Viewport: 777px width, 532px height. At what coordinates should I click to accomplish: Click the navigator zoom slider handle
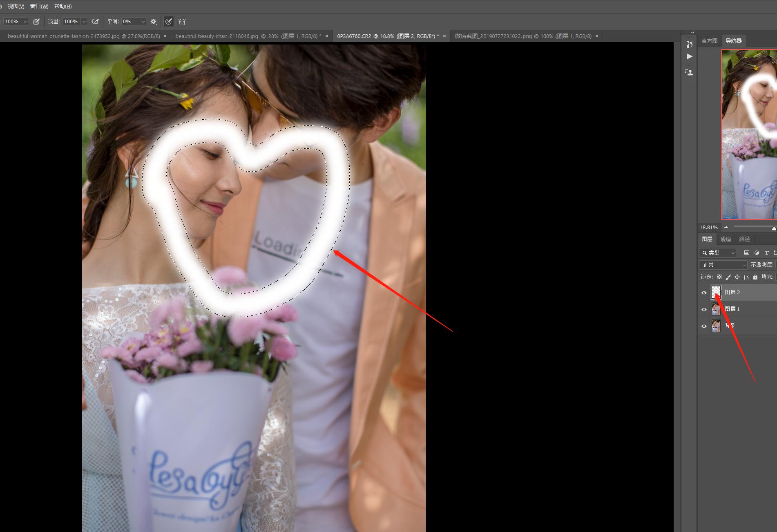click(774, 228)
